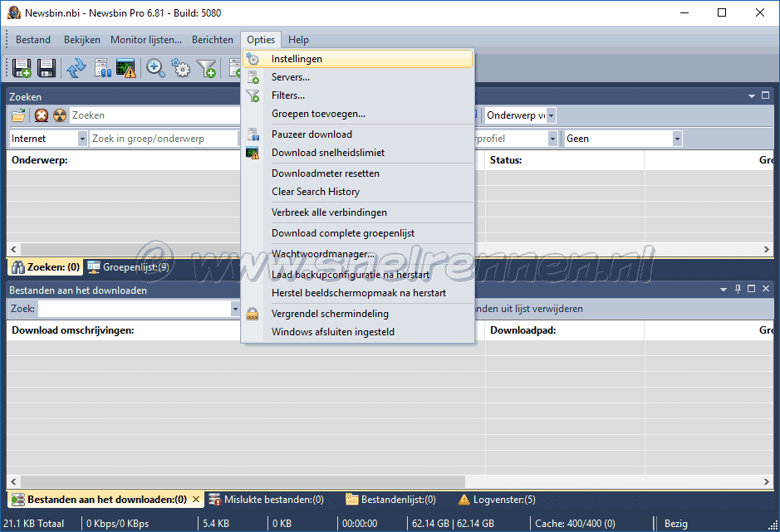Open the Zoeken panel options arrow

pyautogui.click(x=752, y=96)
